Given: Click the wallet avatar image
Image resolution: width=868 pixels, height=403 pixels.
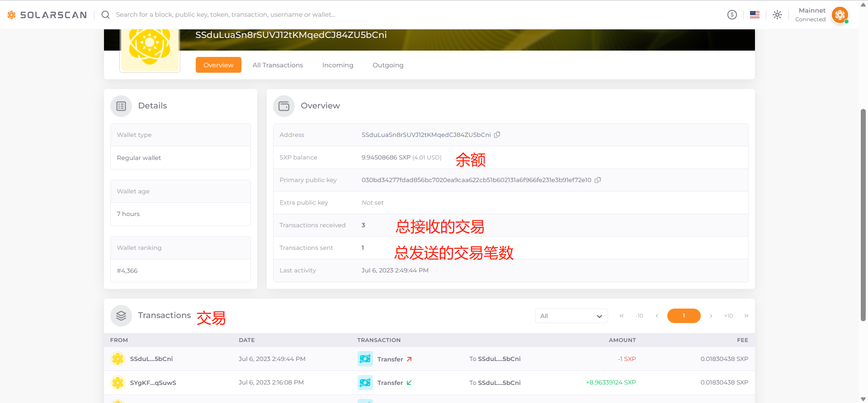Looking at the screenshot, I should (150, 49).
